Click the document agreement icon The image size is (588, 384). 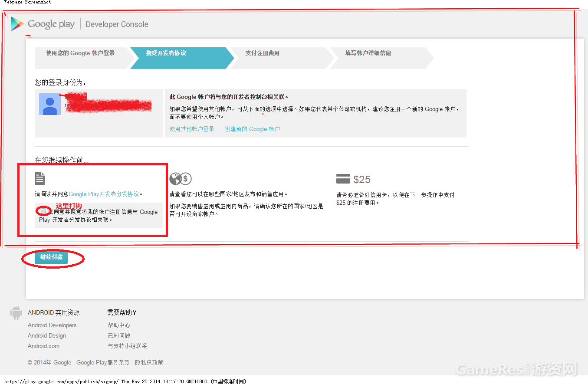tap(40, 178)
